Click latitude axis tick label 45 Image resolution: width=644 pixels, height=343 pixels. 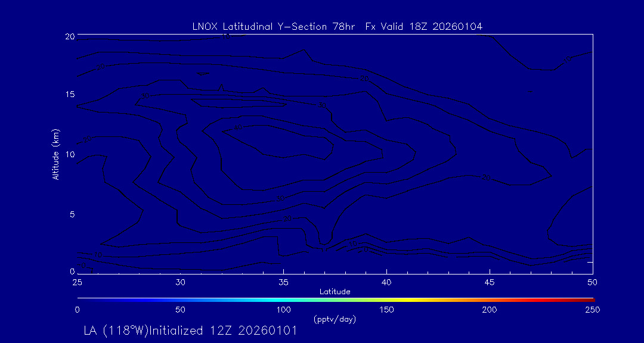490,282
